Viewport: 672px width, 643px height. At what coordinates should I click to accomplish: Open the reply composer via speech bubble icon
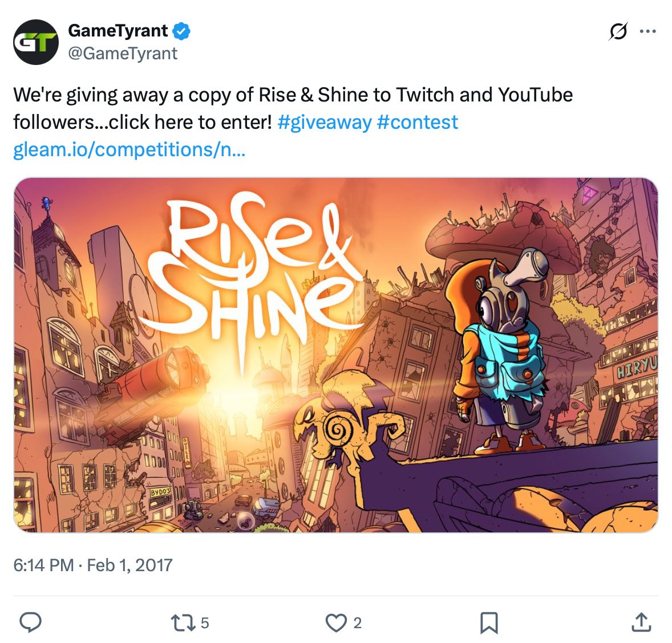tap(30, 623)
